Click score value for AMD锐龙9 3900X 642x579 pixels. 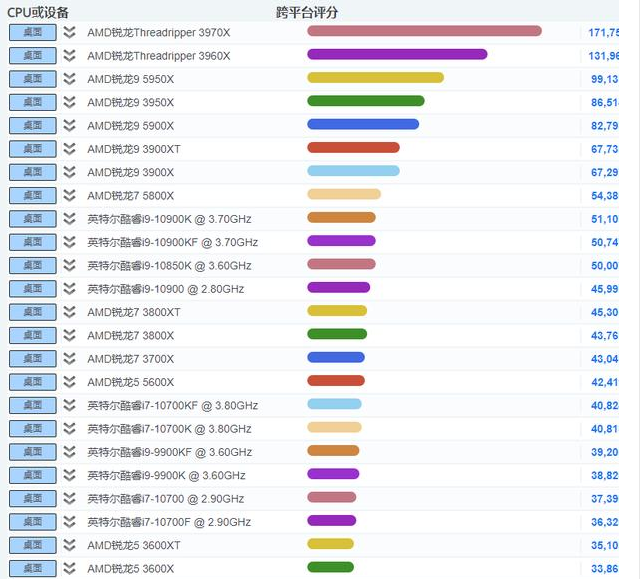click(604, 172)
